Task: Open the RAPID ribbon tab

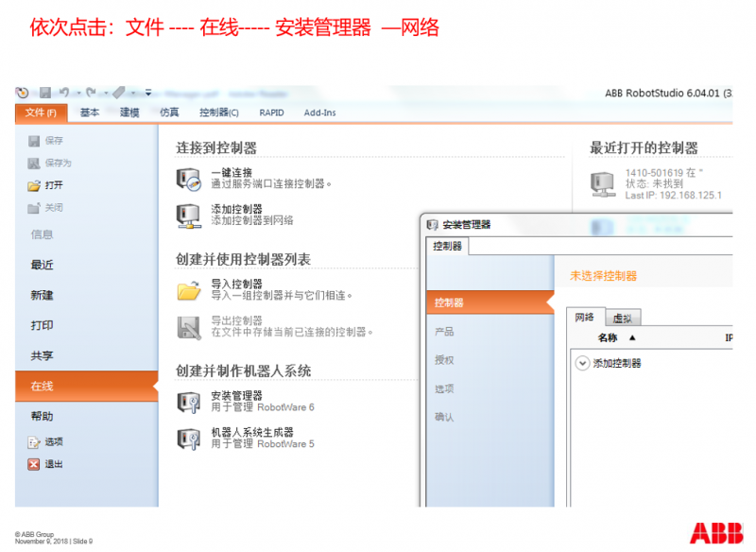Action: 271,112
